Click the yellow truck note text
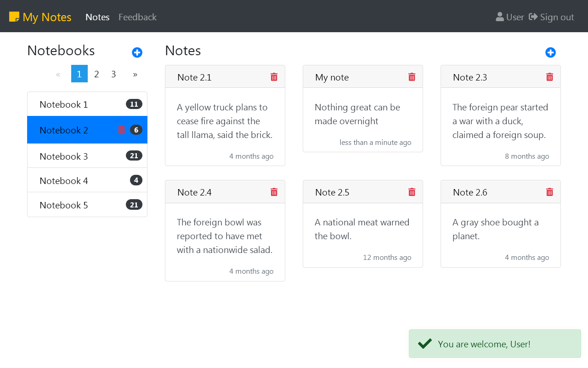The image size is (588, 368). coord(225,121)
